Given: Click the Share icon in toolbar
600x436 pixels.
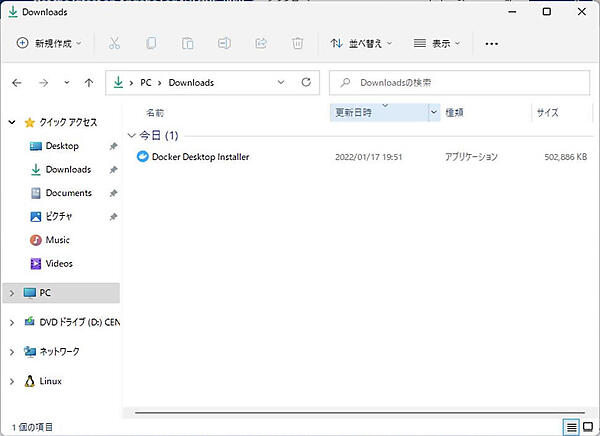Looking at the screenshot, I should coord(261,43).
